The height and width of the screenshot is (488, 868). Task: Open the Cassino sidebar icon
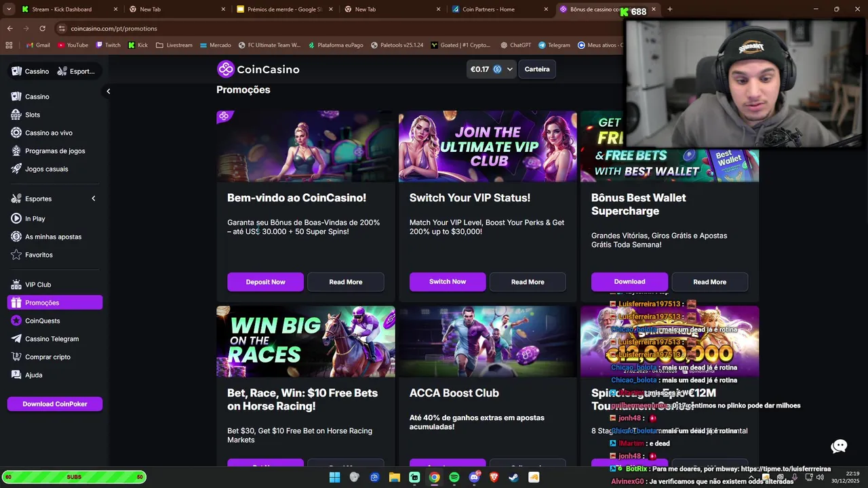[16, 97]
